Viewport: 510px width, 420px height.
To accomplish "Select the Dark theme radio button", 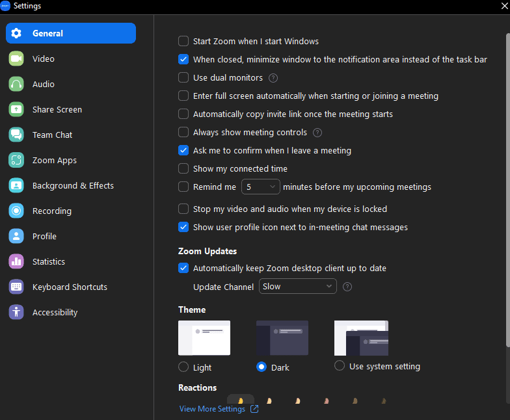I will coord(262,367).
